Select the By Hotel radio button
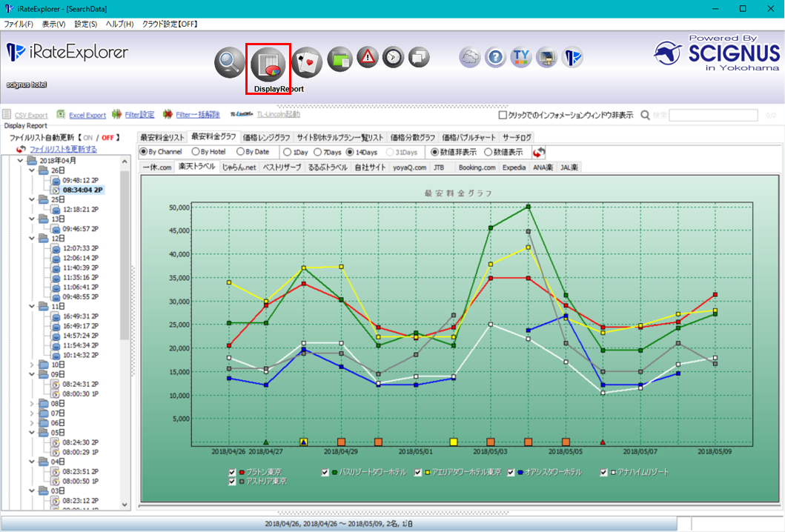Screen dimensions: 785x532 [196, 152]
